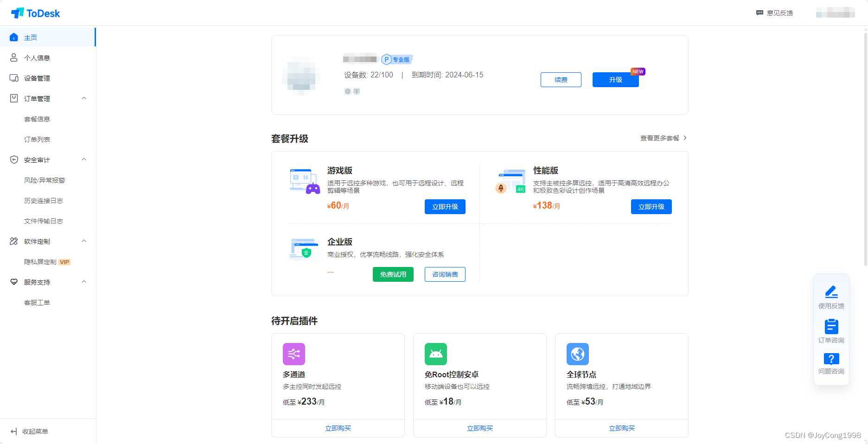Click the 意见反馈 chat bubble icon
Screen dimensions: 868x444
pyautogui.click(x=759, y=13)
